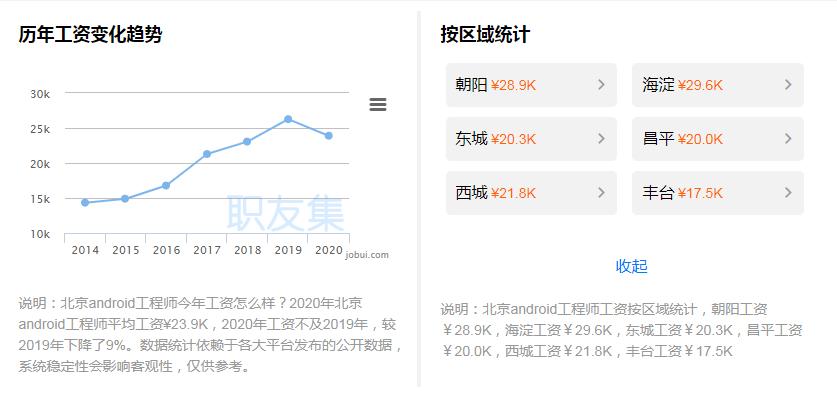Click the salary trend description paragraph

pos(210,335)
